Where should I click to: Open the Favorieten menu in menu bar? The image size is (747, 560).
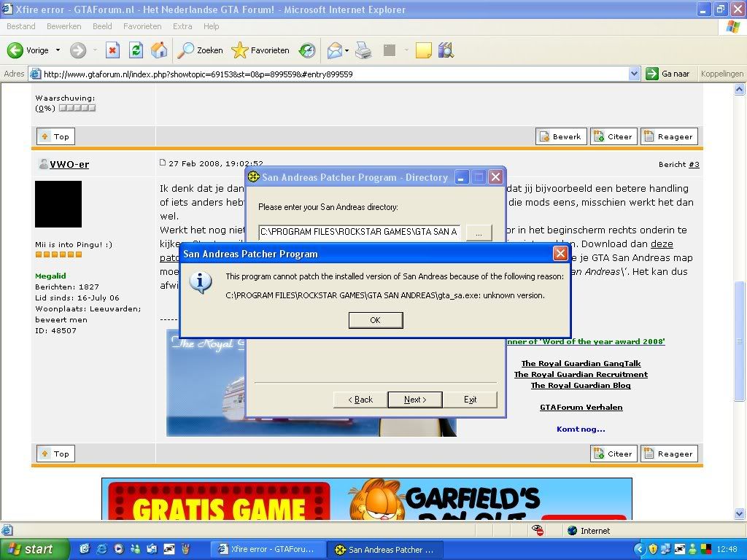coord(142,26)
